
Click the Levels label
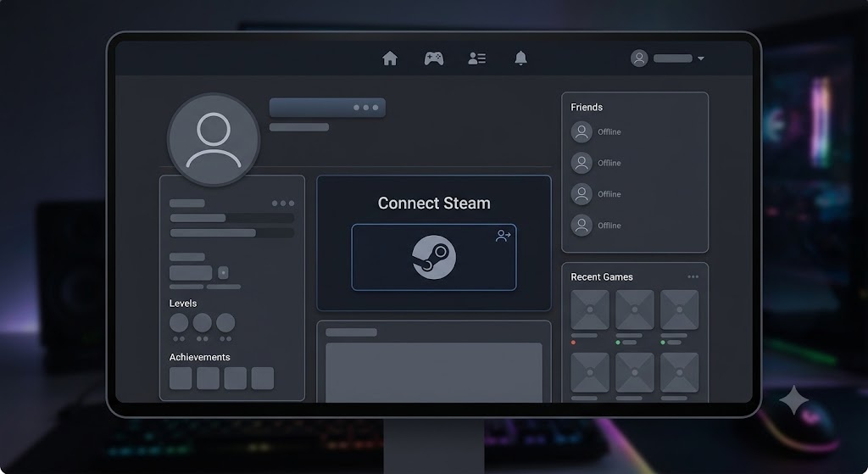(183, 304)
